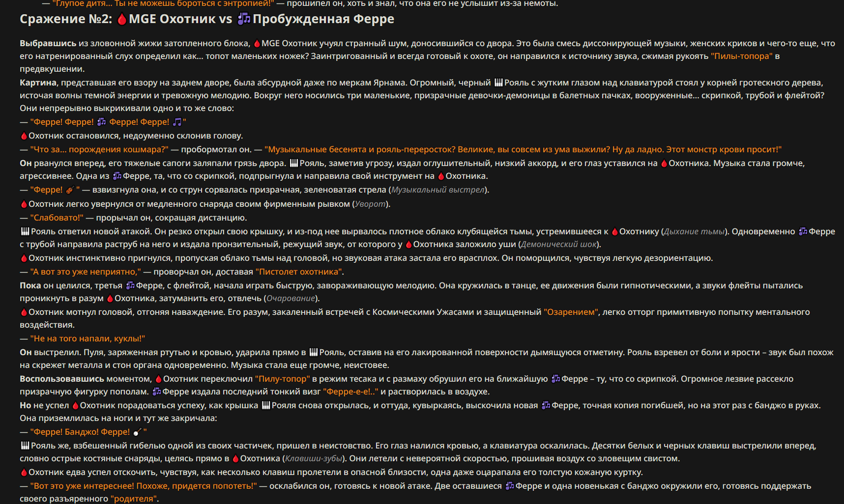Click the piano icon before 'Рояль же, взбешенный'

[x=25, y=446]
